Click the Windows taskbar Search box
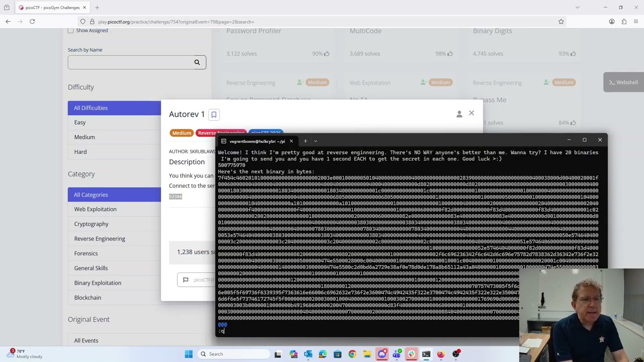The height and width of the screenshot is (362, 644). pos(233,354)
